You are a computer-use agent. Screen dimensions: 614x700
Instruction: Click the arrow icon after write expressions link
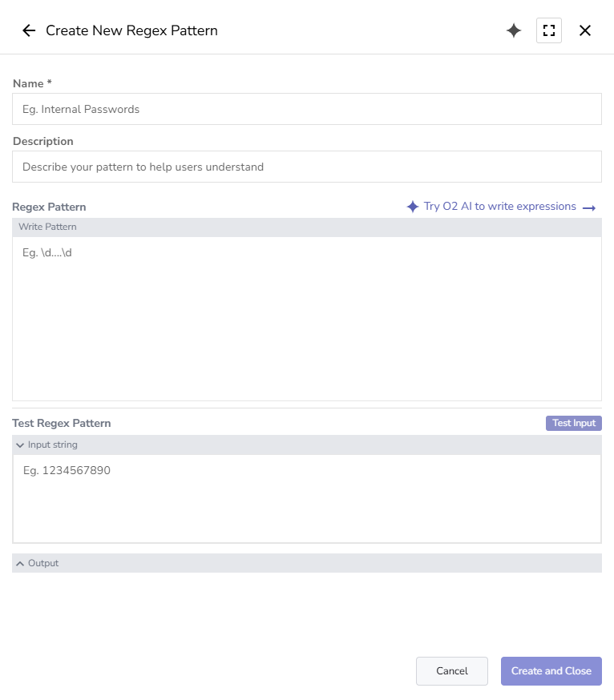(590, 207)
